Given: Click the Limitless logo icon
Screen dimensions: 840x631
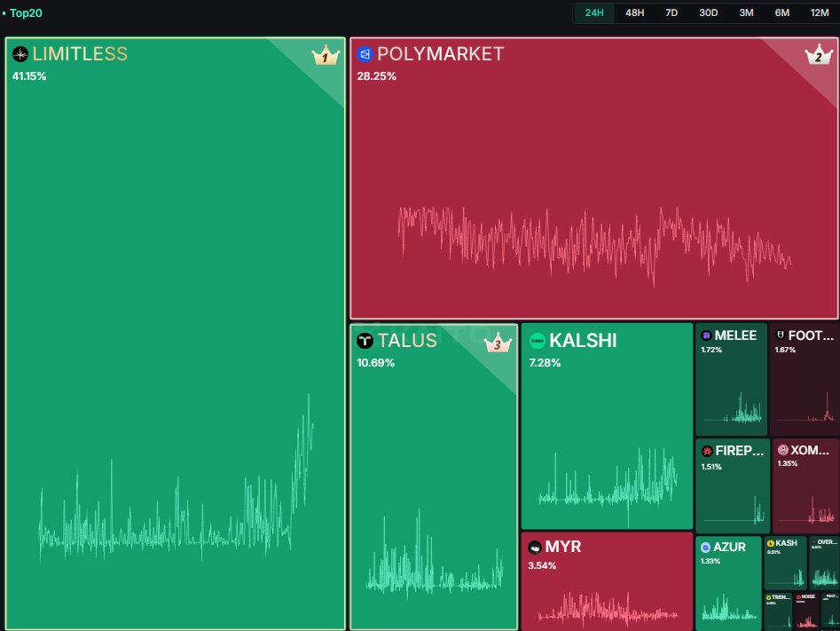Looking at the screenshot, I should point(20,54).
